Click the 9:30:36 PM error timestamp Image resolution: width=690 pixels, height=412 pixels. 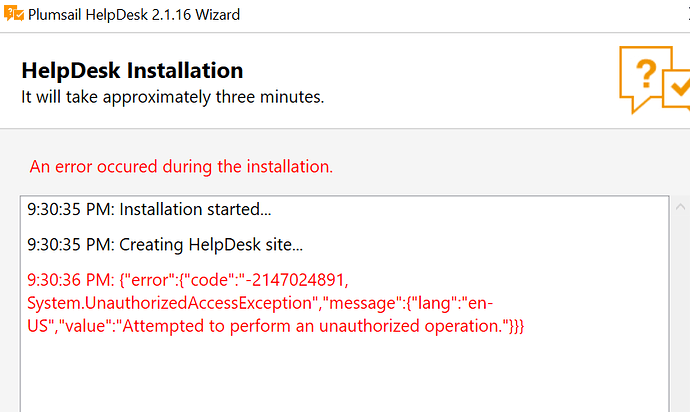pyautogui.click(x=70, y=280)
